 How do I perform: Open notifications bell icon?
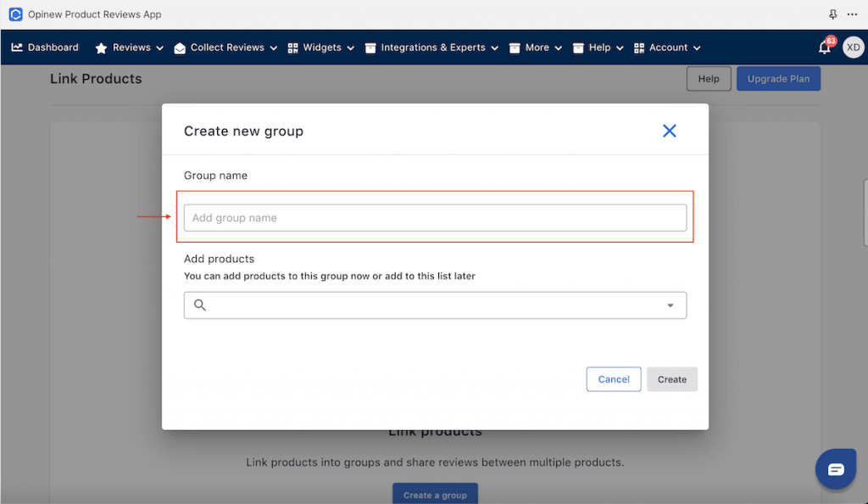(825, 48)
